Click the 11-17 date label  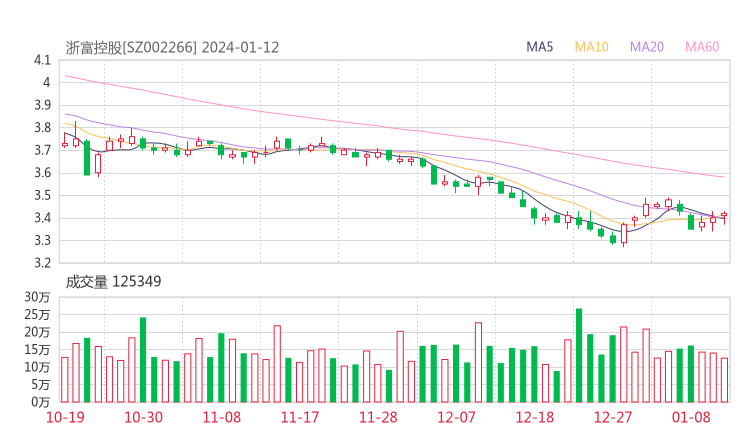pos(300,417)
